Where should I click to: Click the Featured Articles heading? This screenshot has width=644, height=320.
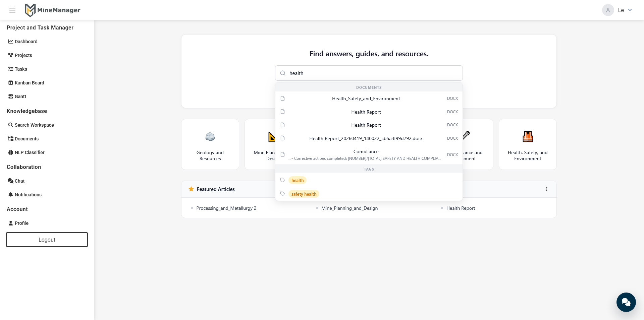pos(216,189)
